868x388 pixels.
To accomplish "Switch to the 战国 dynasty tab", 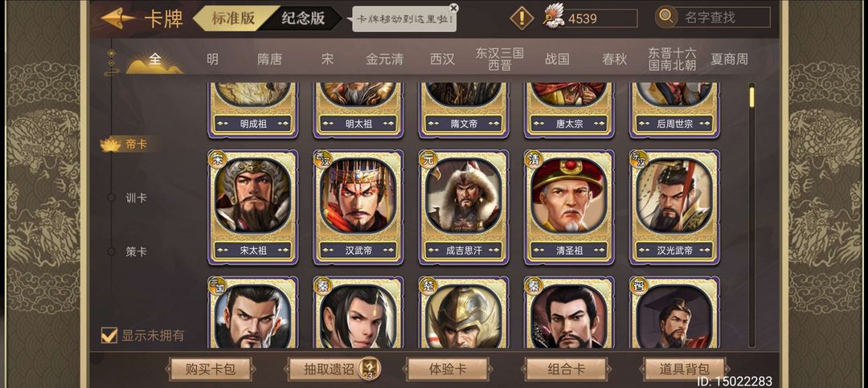I will click(x=557, y=59).
